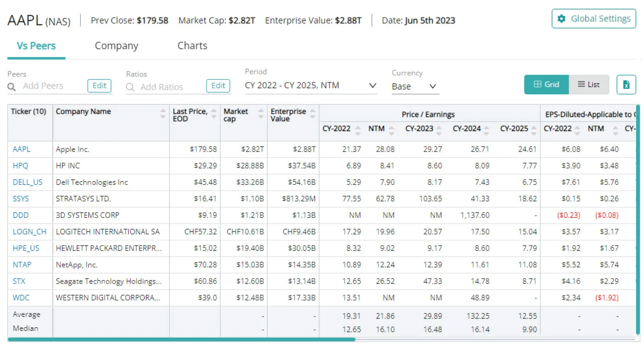Open the DELL_US ticker link
This screenshot has height=347, width=644.
point(28,182)
